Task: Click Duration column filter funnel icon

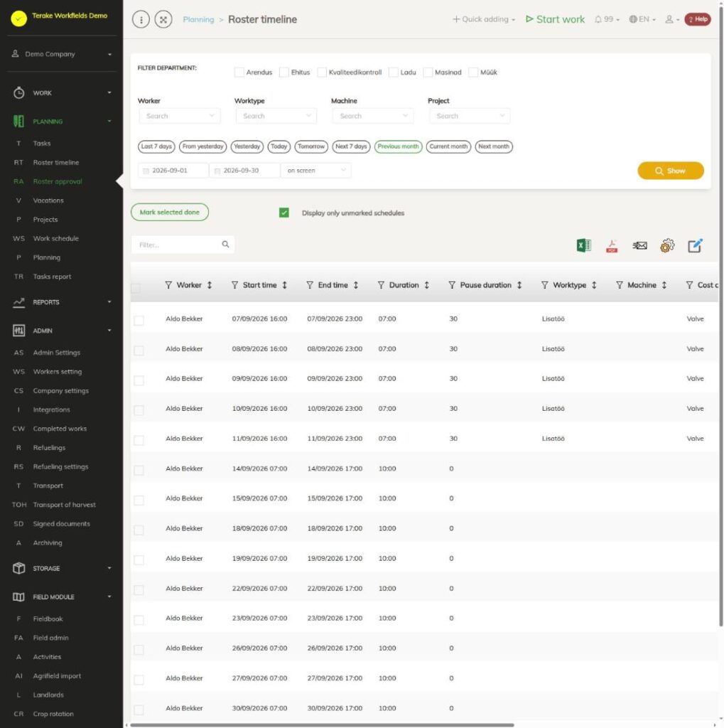Action: coord(381,285)
